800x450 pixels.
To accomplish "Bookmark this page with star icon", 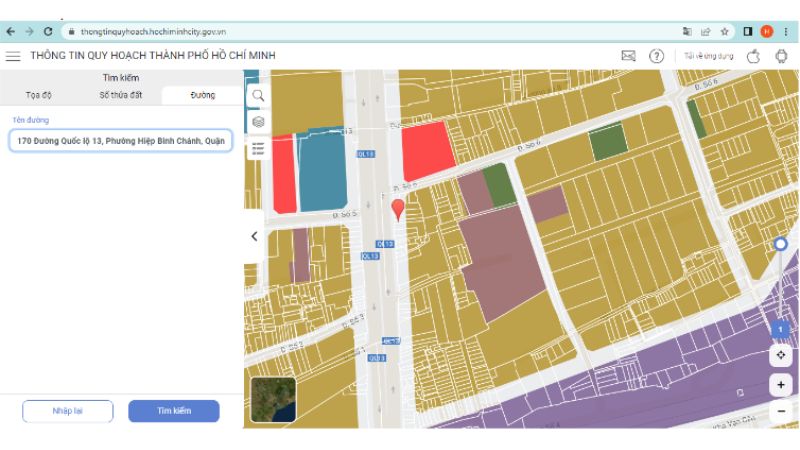I will point(724,32).
